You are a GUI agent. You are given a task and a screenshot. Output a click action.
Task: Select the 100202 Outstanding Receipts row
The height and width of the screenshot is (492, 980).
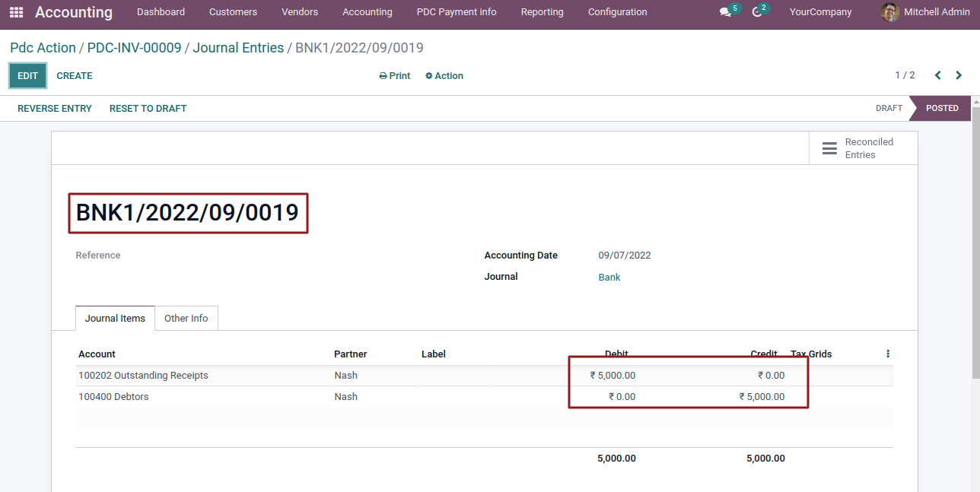485,376
